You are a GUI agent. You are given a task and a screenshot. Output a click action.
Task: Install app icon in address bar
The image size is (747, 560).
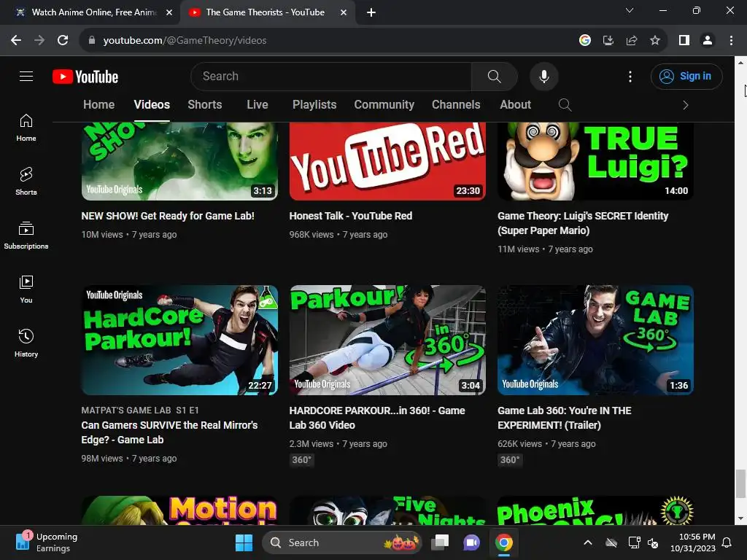click(608, 41)
